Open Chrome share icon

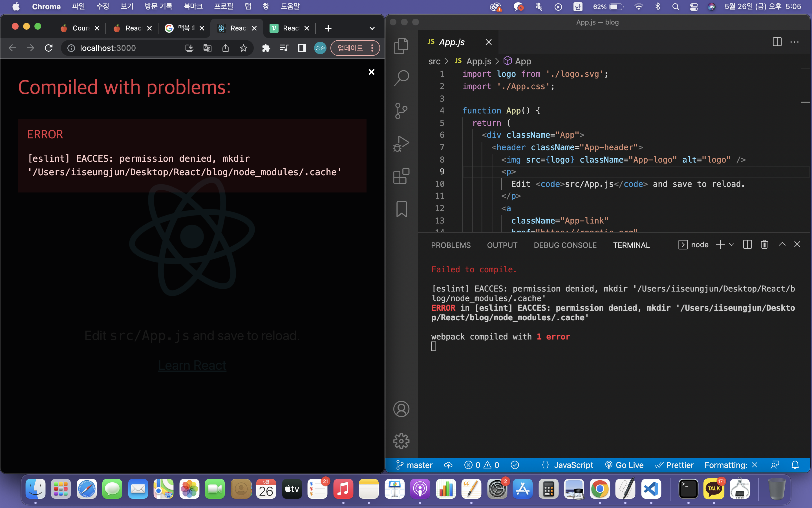point(226,48)
